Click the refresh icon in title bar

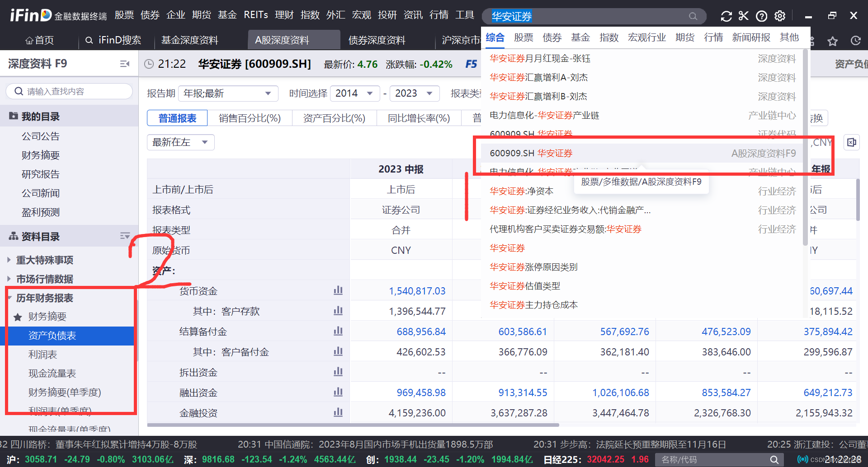click(x=726, y=16)
